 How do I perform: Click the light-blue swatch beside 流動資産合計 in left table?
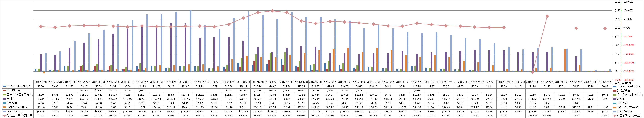4,112
